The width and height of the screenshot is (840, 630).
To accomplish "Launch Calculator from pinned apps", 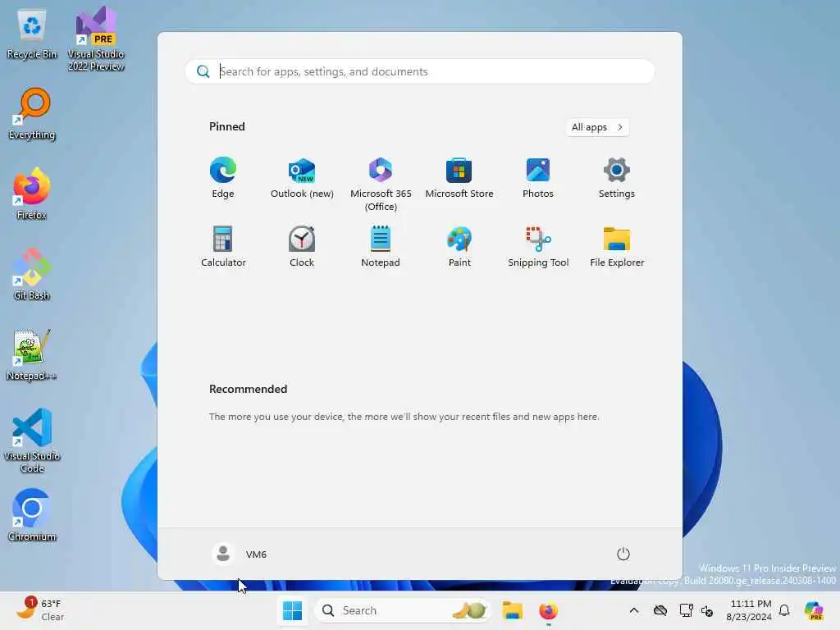I will [223, 247].
